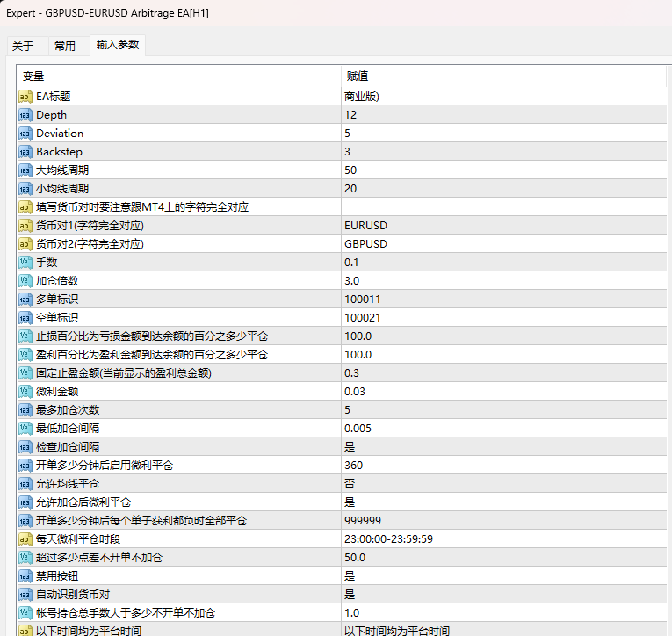The height and width of the screenshot is (636, 672).
Task: Click the integer icon beside 多单标识
Action: [x=25, y=300]
